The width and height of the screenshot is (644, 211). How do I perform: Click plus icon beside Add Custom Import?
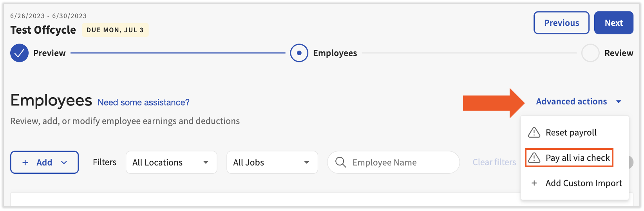534,183
